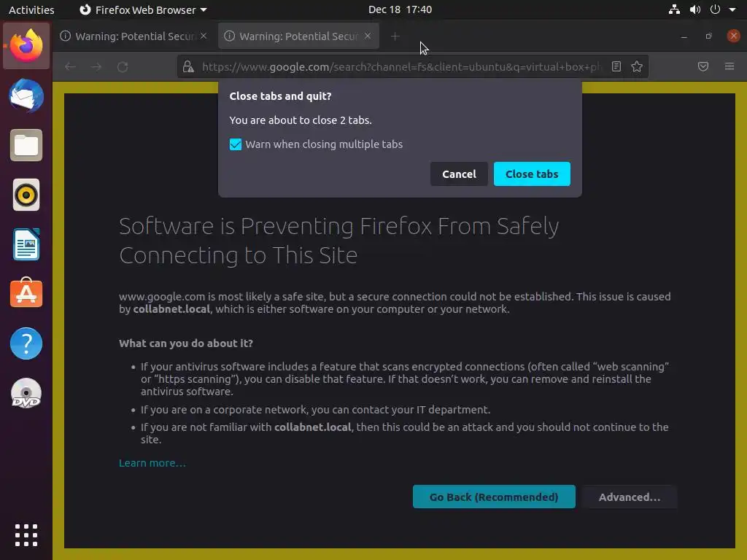747x560 pixels.
Task: Launch Thunderbird Mail from the dock
Action: (x=26, y=96)
